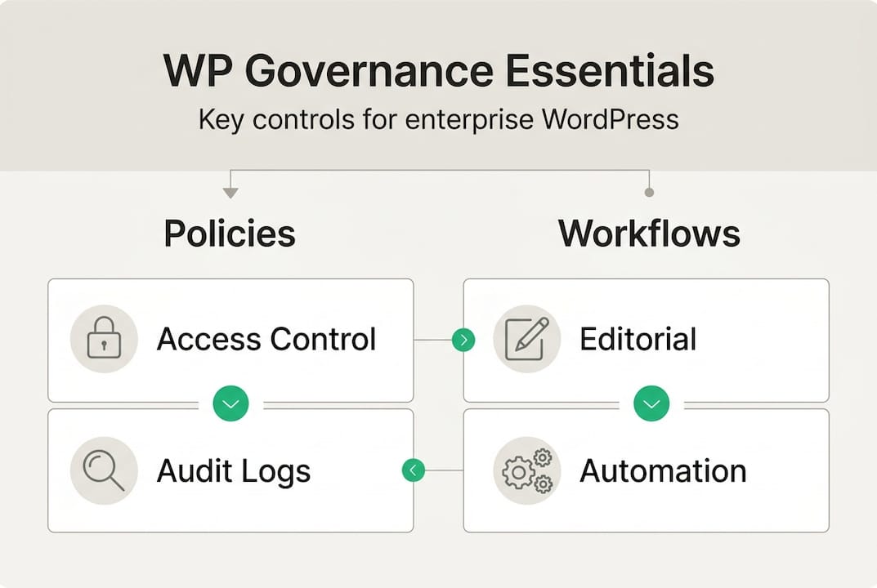
Task: Select the magnifying glass icon on Audit Logs
Action: (x=104, y=470)
